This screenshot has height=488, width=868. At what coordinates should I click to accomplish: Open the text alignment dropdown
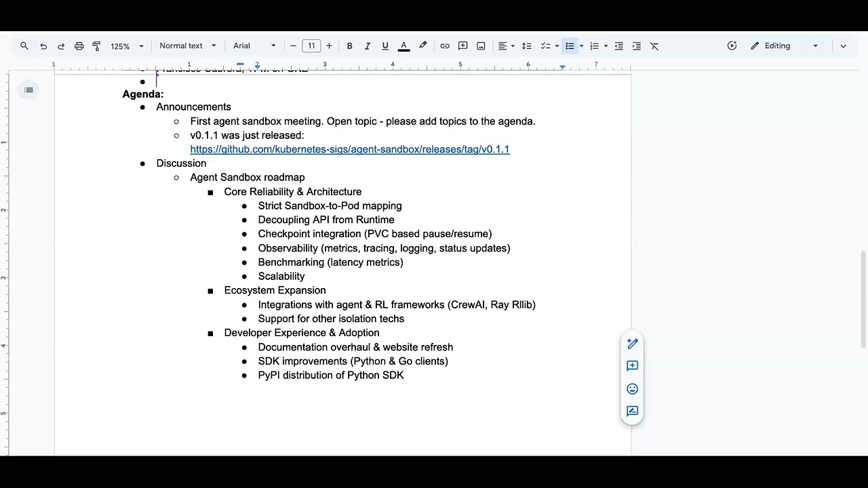(x=507, y=46)
